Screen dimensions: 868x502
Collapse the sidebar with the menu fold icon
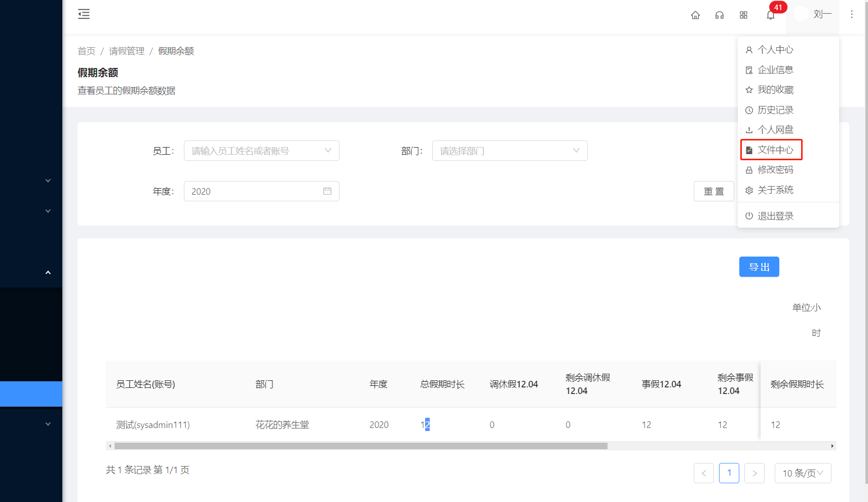84,14
